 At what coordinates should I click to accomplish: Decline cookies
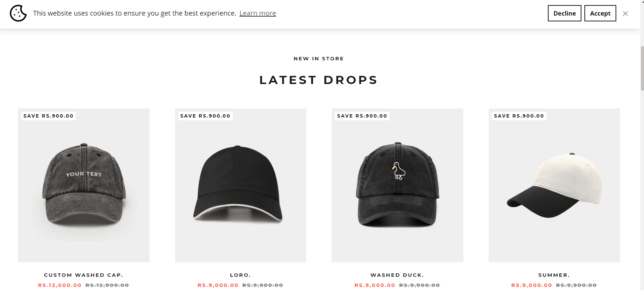564,13
